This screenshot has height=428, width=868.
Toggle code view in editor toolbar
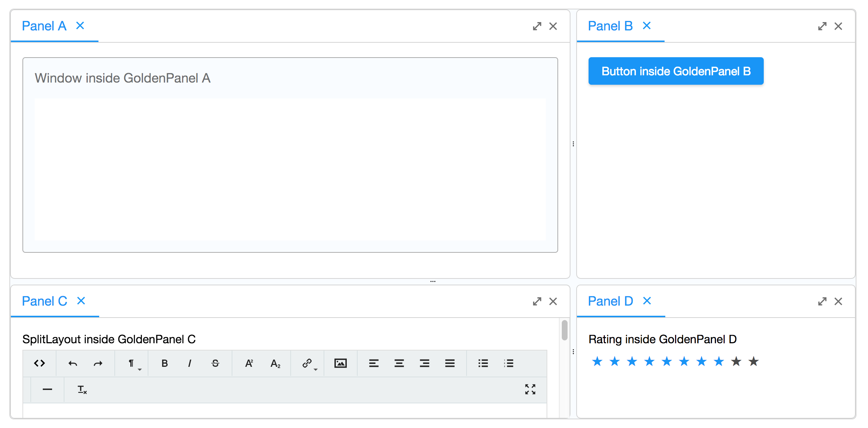[x=39, y=363]
